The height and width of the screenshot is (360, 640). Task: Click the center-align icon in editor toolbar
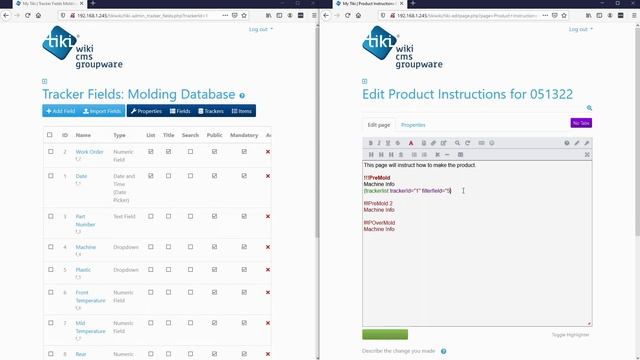[x=401, y=155]
